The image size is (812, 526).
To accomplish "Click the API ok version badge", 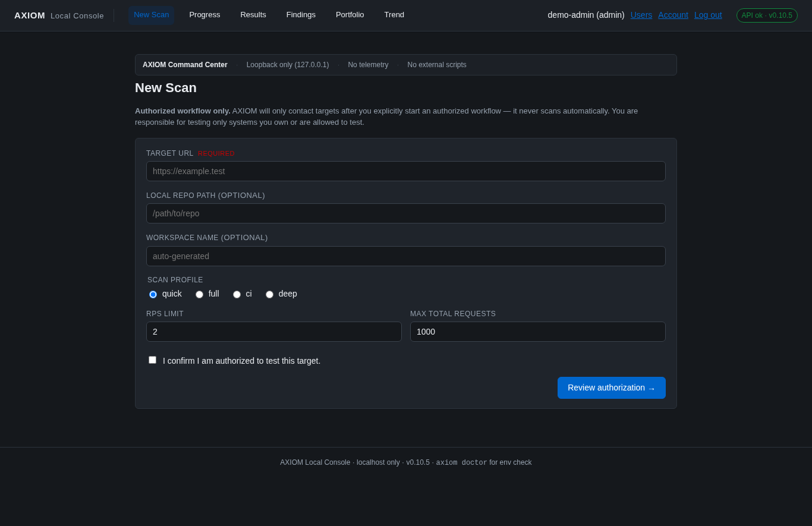I will point(767,15).
